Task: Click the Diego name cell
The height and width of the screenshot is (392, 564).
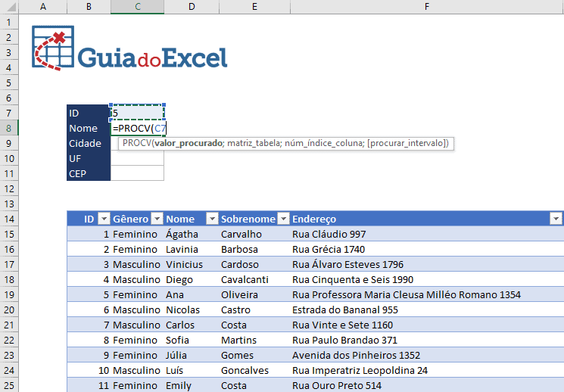Action: (192, 279)
